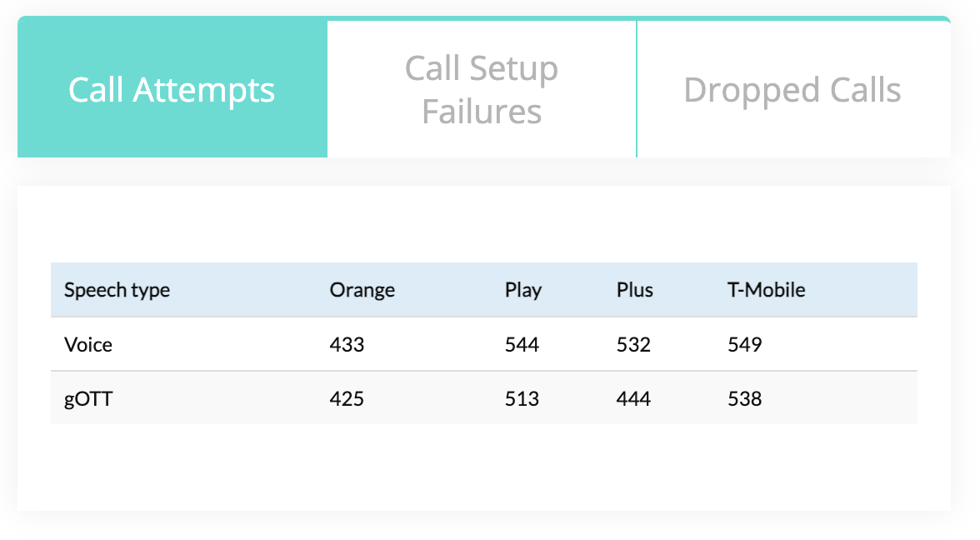The height and width of the screenshot is (540, 980).
Task: Click the blue table header bar
Action: 483,290
